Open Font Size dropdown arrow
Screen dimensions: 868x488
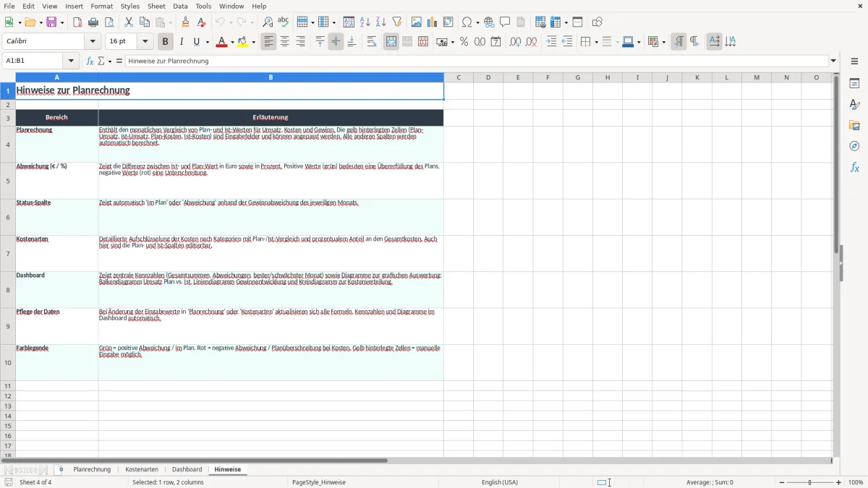tap(145, 42)
